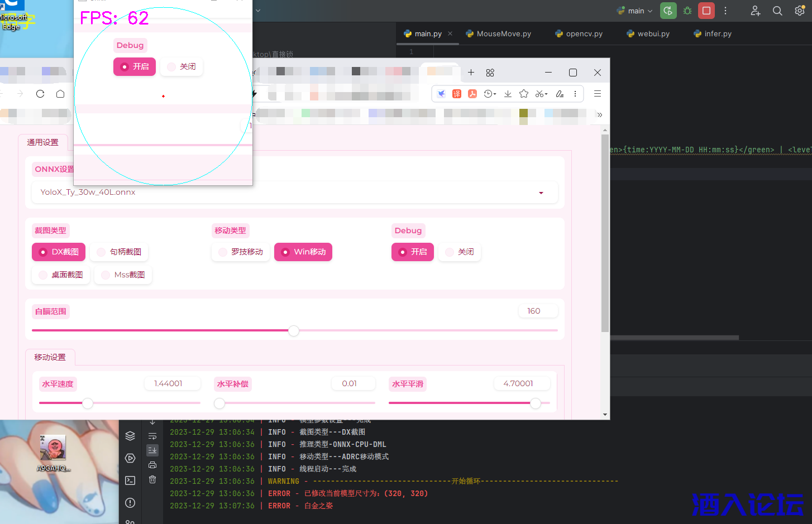Open the Terminal tool window
Screen dimensions: 812x524
pyautogui.click(x=130, y=480)
